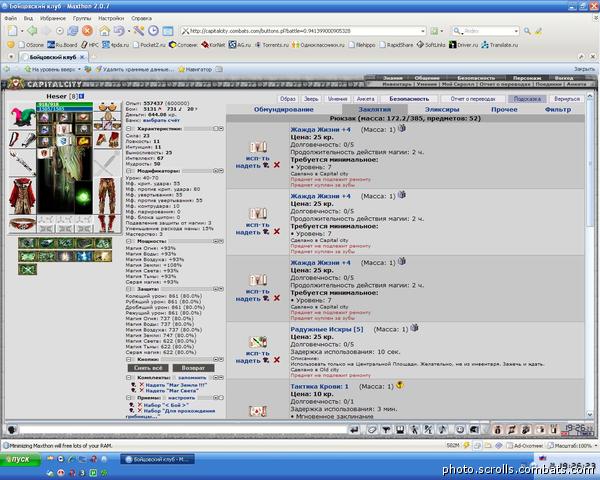Select the patterned trousers equipment slot
600x480 pixels.
pos(107,196)
